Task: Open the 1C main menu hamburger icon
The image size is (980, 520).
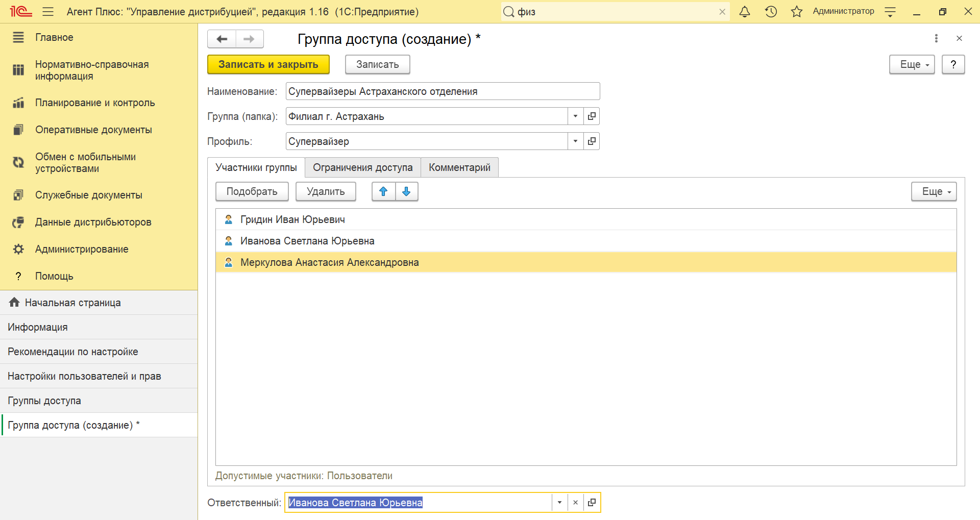Action: pos(48,12)
